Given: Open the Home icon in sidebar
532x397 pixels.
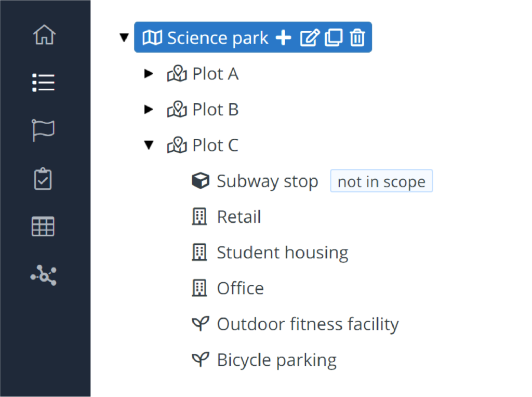Looking at the screenshot, I should [x=44, y=35].
